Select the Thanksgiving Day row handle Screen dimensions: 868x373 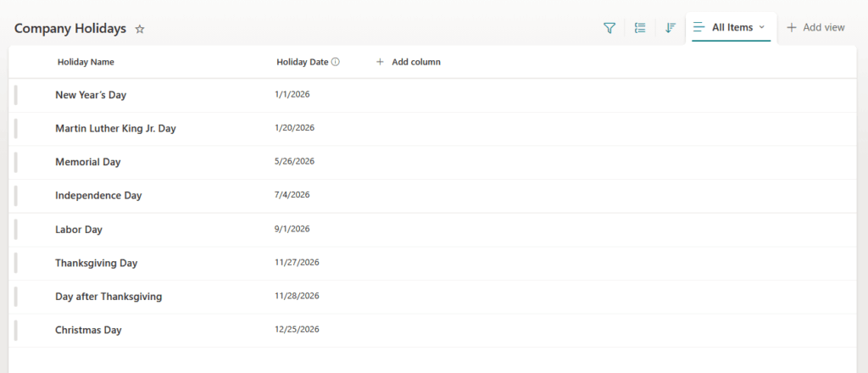[16, 263]
